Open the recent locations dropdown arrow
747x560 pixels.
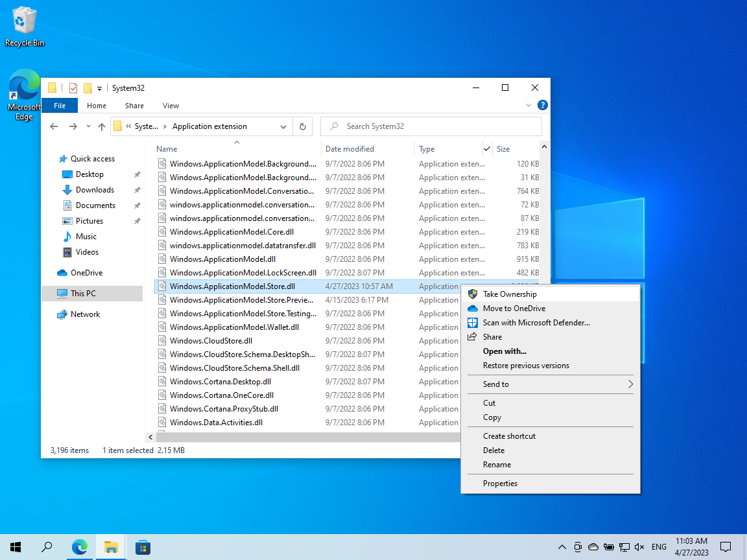point(88,126)
